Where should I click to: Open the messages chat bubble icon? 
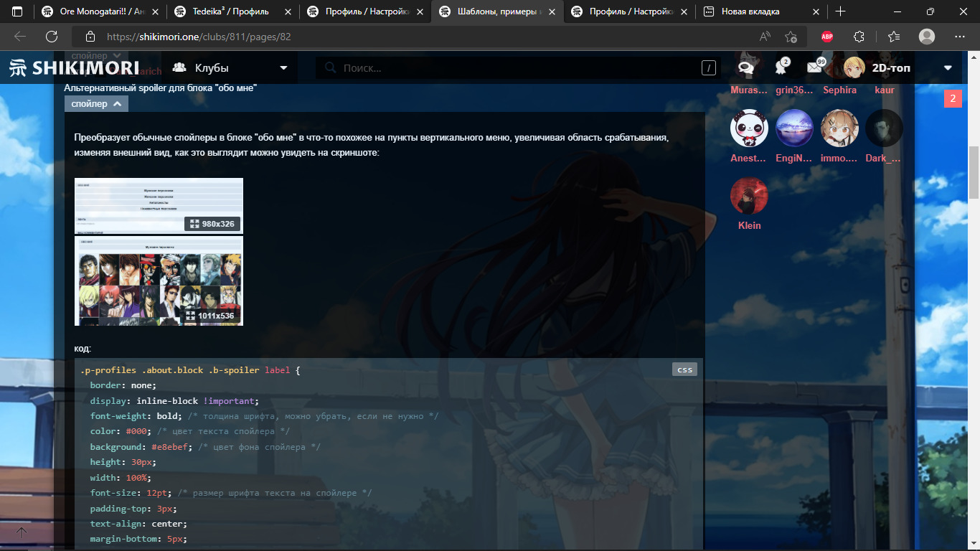coord(746,68)
